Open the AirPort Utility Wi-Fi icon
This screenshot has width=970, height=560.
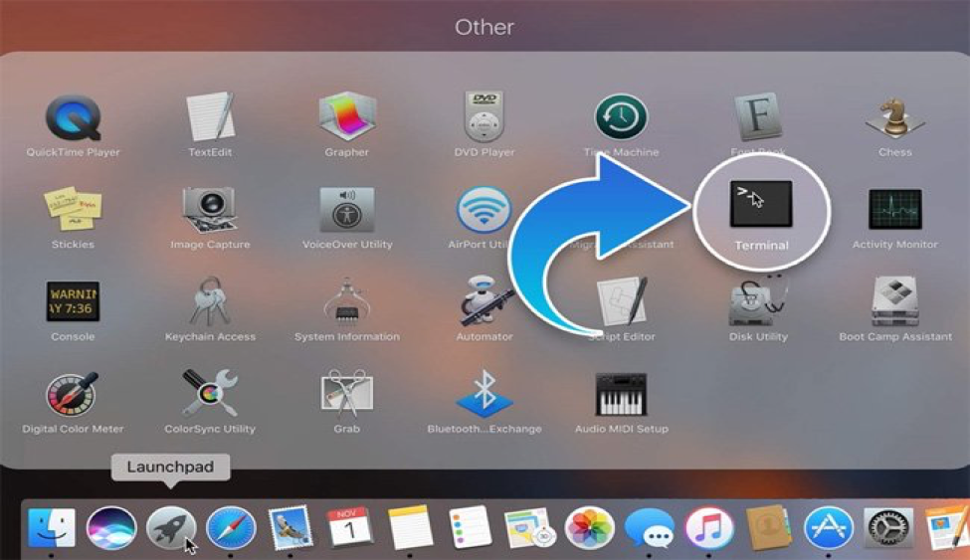(x=485, y=209)
